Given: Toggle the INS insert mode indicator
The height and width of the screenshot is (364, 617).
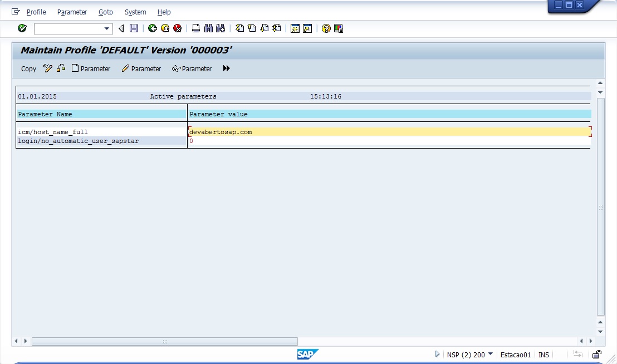Looking at the screenshot, I should [543, 355].
